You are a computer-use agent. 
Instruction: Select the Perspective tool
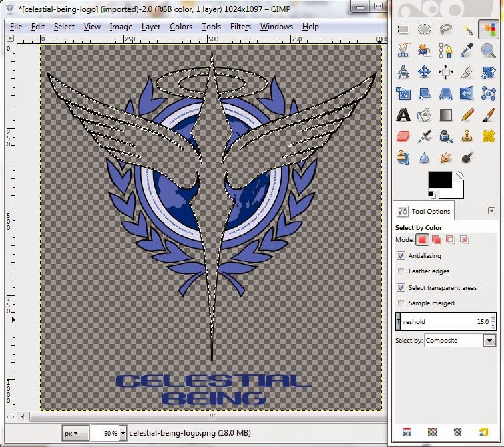pyautogui.click(x=446, y=94)
